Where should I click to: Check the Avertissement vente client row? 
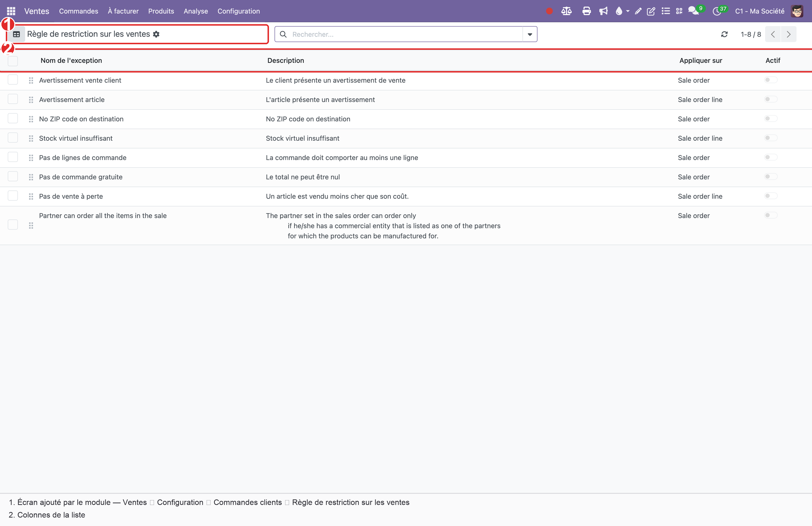tap(13, 80)
